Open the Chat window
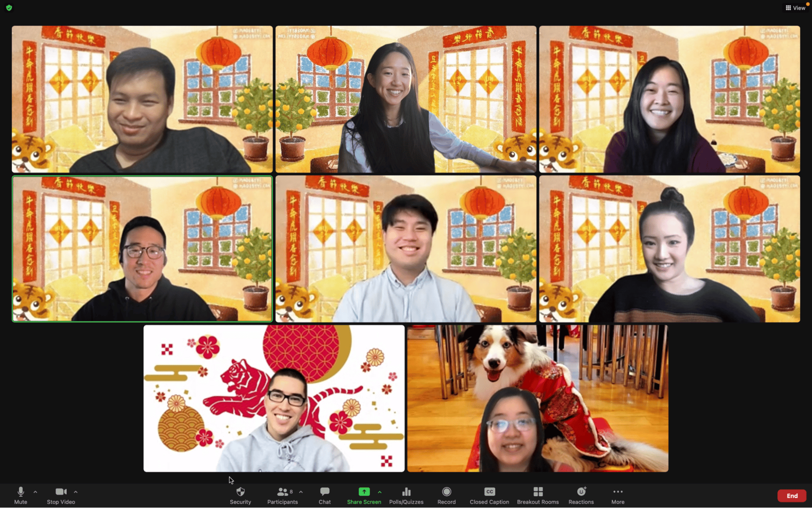812x508 pixels. click(324, 495)
